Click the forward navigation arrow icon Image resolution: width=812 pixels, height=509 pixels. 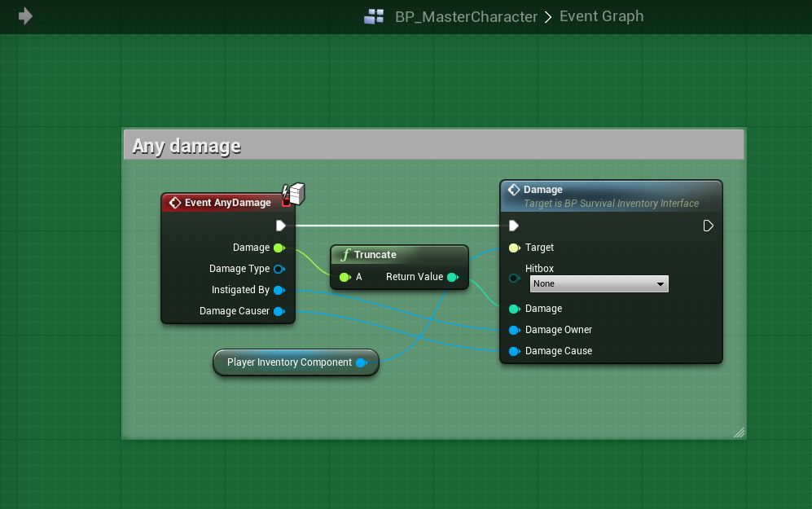25,16
